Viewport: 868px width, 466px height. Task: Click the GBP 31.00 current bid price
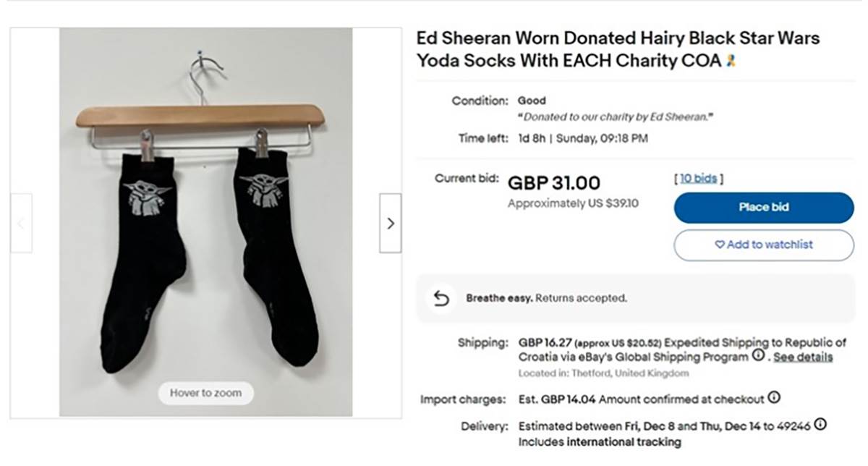[554, 184]
